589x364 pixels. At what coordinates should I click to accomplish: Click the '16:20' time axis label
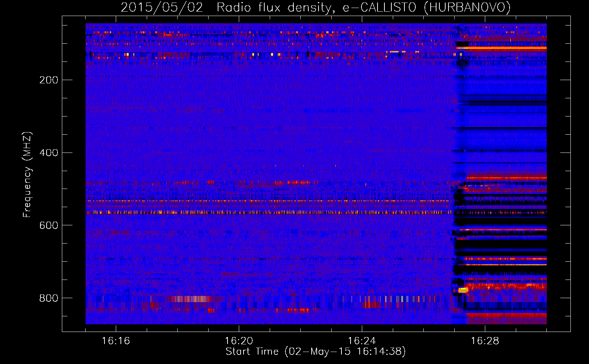pyautogui.click(x=239, y=341)
